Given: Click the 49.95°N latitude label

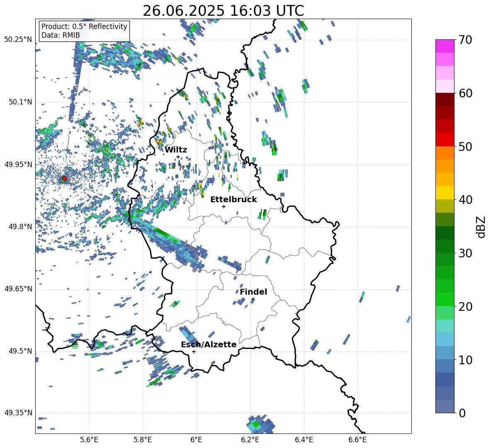Looking at the screenshot, I should pyautogui.click(x=18, y=164).
